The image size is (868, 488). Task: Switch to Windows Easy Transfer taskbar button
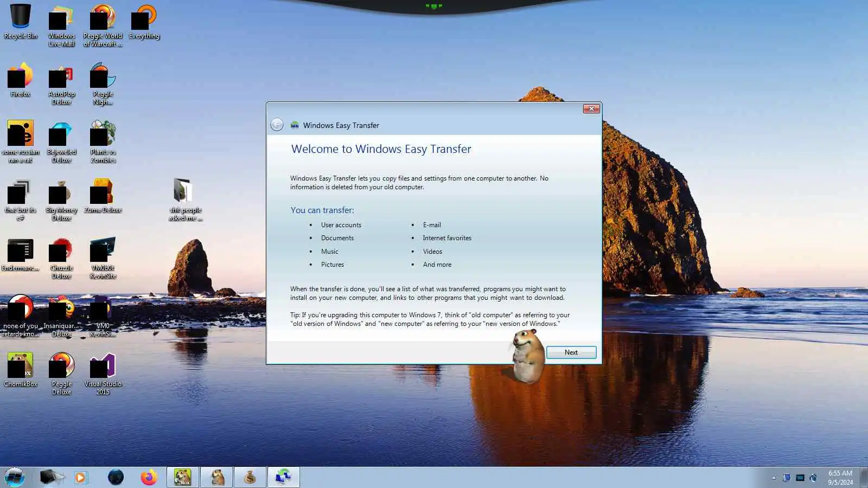click(284, 477)
